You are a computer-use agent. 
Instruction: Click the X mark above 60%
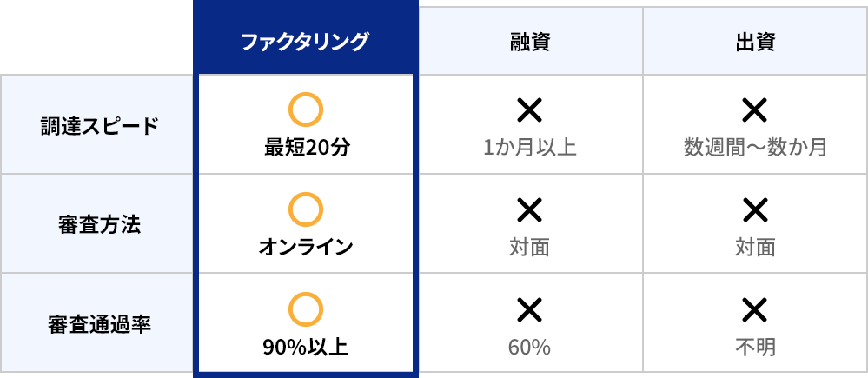coord(529,309)
